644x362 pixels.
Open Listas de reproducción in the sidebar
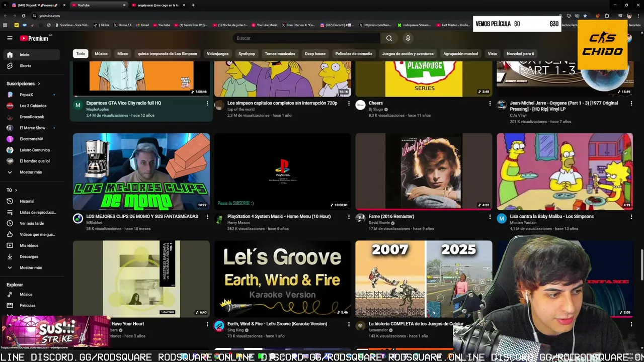point(32,212)
